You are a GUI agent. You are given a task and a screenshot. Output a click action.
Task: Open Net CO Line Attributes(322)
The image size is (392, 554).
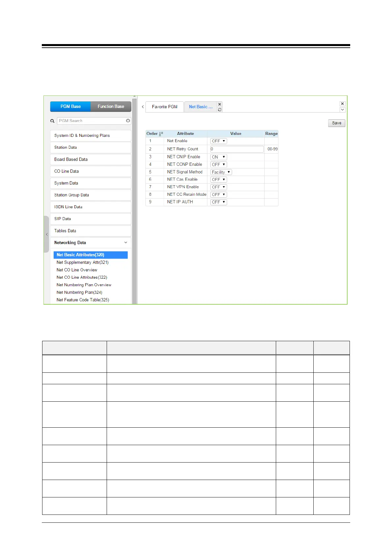[82, 277]
